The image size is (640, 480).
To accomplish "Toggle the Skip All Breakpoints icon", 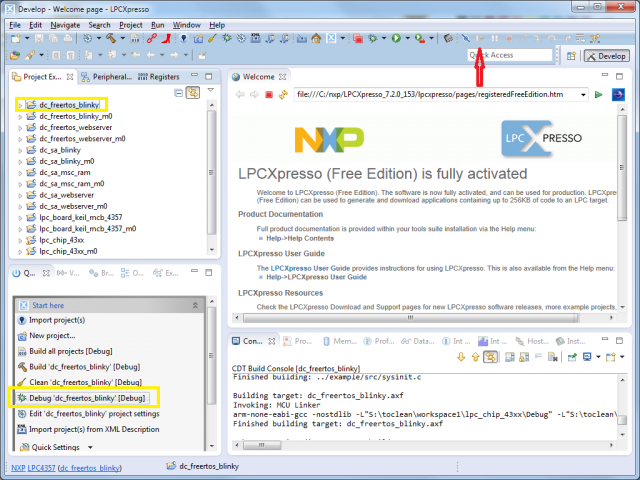I will tap(466, 38).
